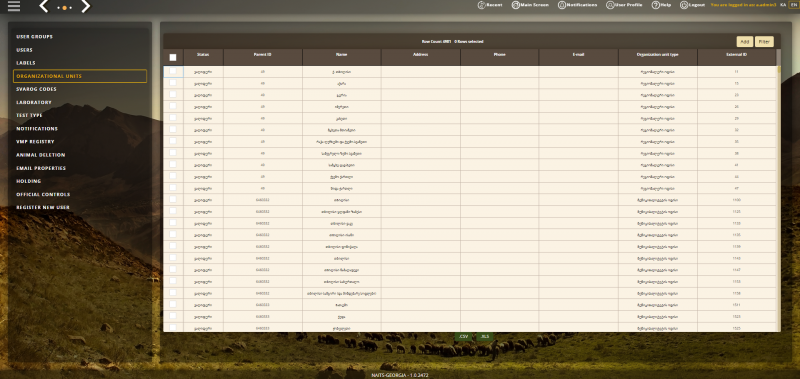This screenshot has width=800, height=379.
Task: Click the External ID cell '29'
Action: pyautogui.click(x=736, y=118)
